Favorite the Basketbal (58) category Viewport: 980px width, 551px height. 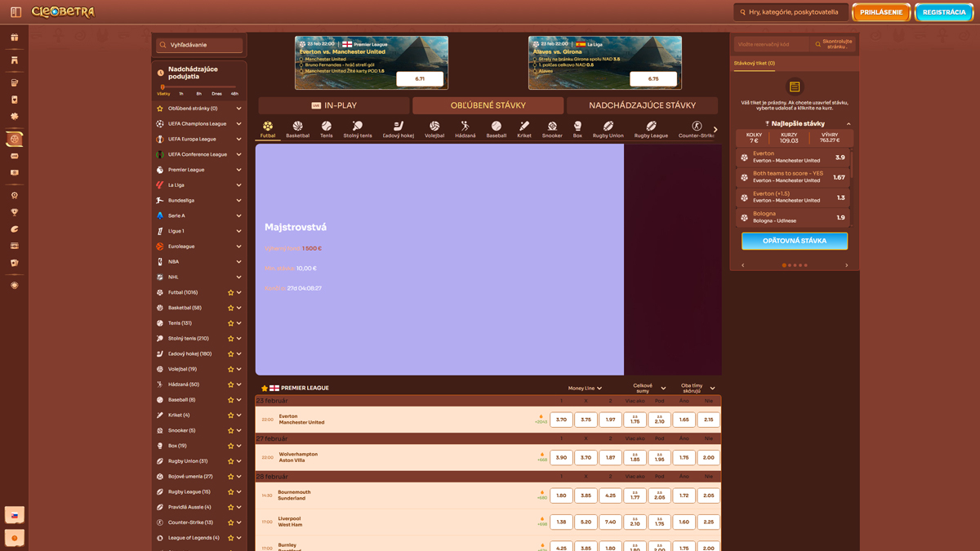[x=231, y=307]
